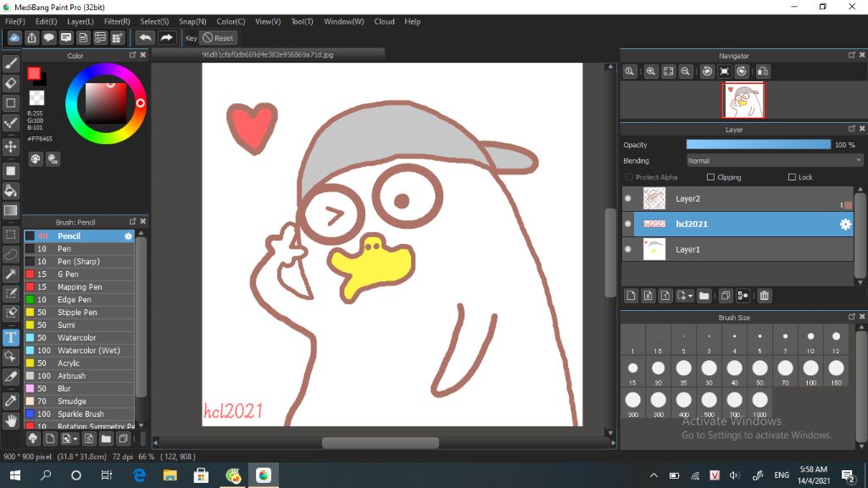
Task: Select the Edge Pen brush
Action: click(79, 299)
